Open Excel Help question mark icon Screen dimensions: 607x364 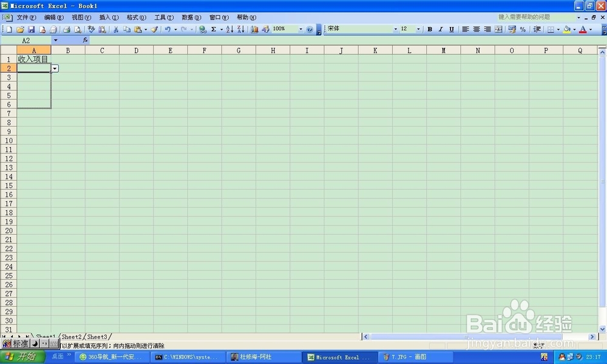pos(310,29)
